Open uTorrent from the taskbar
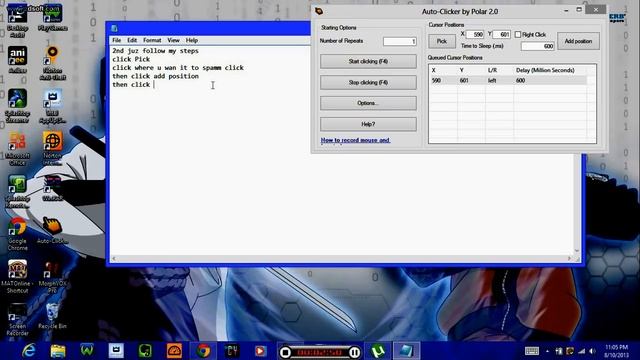The width and height of the screenshot is (640, 360). pos(378,351)
